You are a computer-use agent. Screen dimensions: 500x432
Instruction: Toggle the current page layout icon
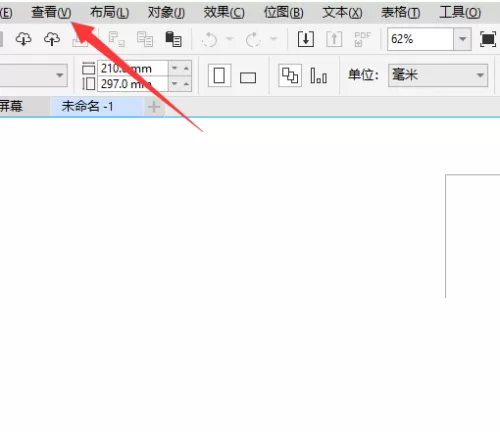coord(319,75)
